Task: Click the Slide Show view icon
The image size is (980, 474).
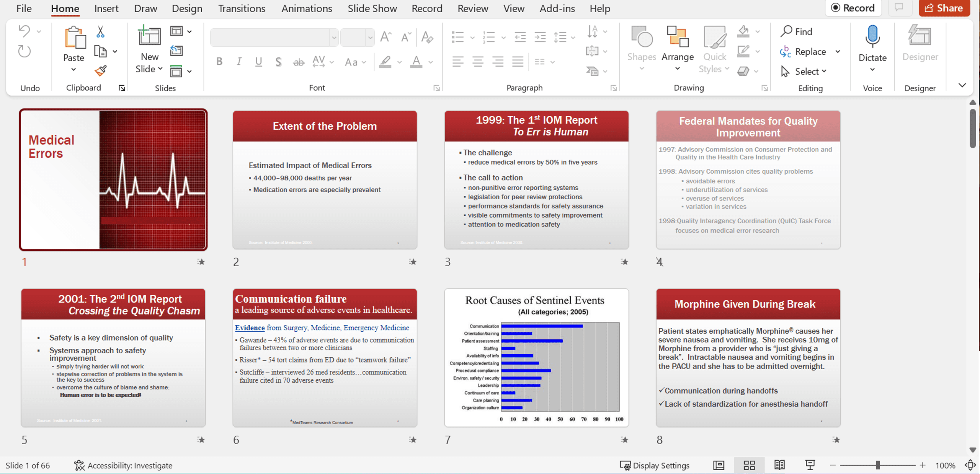Action: pyautogui.click(x=810, y=465)
